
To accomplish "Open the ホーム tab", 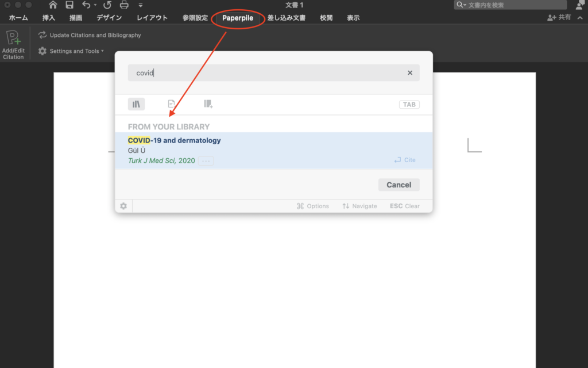I will [18, 18].
